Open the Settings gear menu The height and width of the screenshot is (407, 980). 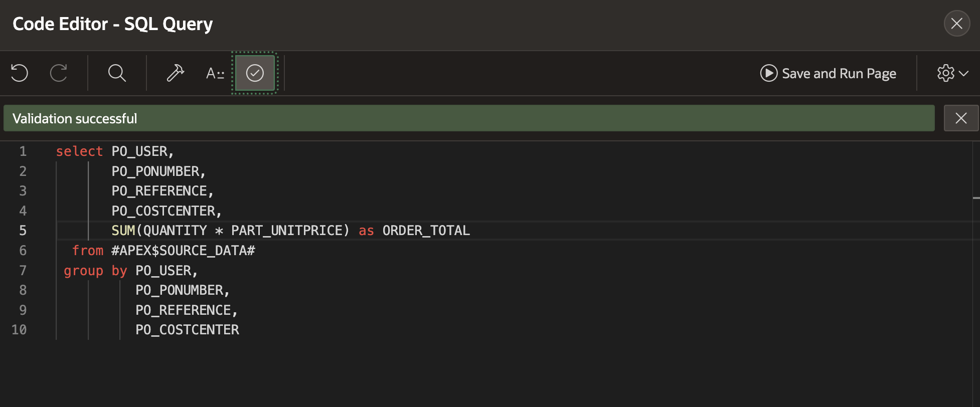click(x=952, y=73)
